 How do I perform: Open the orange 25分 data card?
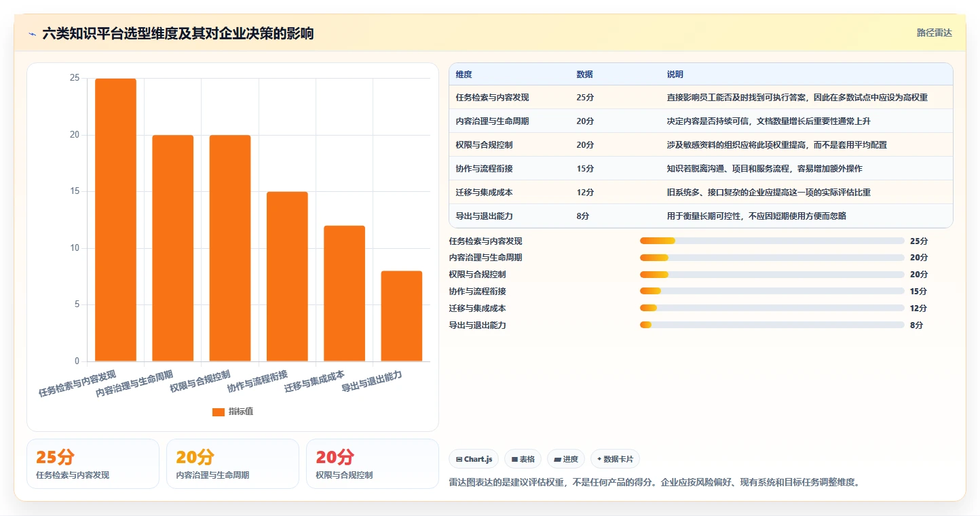pos(93,464)
